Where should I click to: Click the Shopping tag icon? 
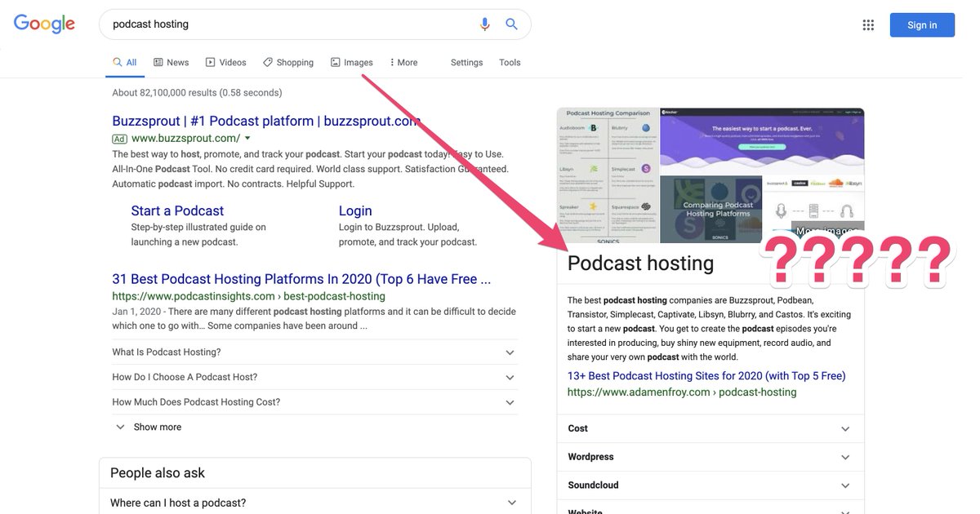267,62
